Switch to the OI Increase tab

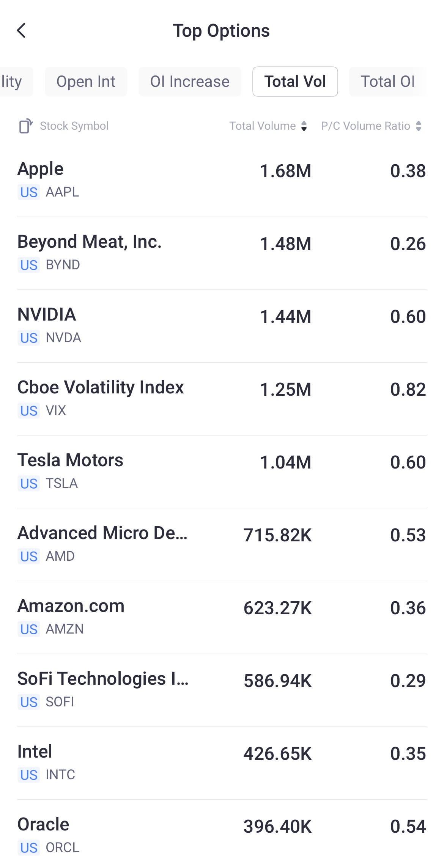[190, 82]
